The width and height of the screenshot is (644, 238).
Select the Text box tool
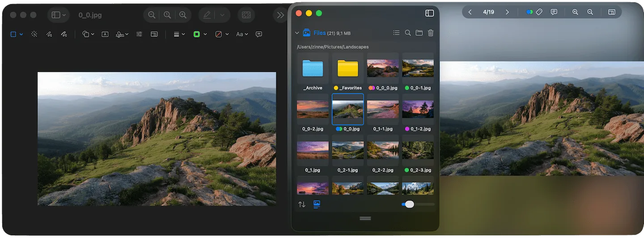point(105,34)
